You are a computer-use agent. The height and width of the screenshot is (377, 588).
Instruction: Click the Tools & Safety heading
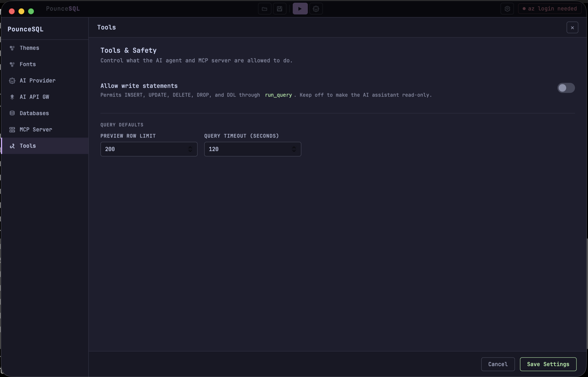(x=128, y=50)
